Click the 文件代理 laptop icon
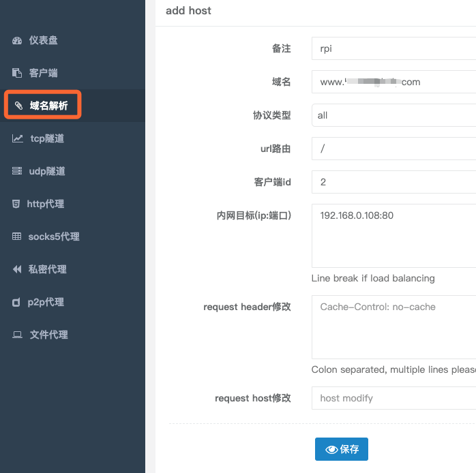 [x=17, y=335]
